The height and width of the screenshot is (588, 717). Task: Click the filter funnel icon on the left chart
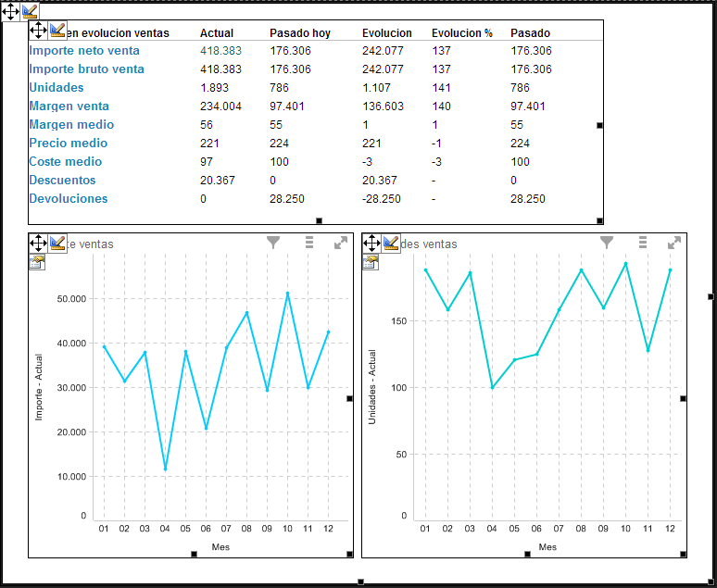coord(273,243)
